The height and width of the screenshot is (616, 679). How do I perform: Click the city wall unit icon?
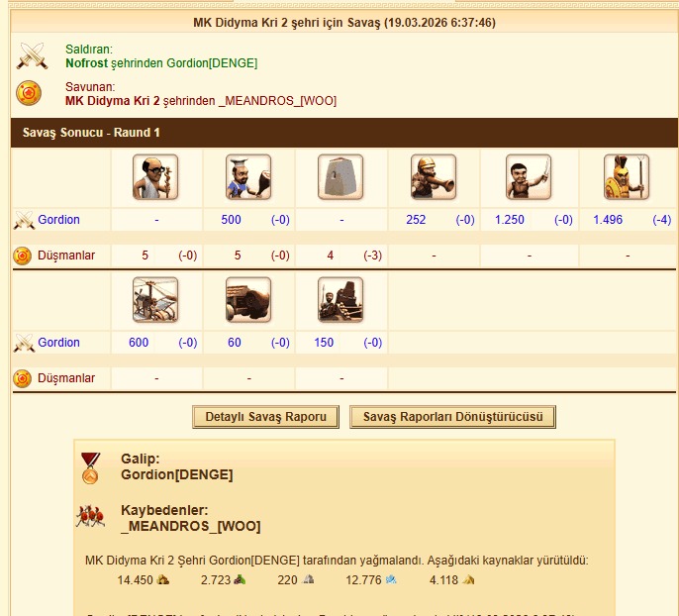[340, 176]
